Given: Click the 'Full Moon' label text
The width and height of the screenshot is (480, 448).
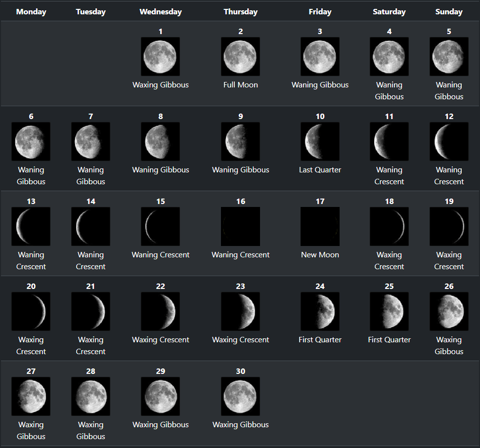Looking at the screenshot, I should [x=240, y=85].
